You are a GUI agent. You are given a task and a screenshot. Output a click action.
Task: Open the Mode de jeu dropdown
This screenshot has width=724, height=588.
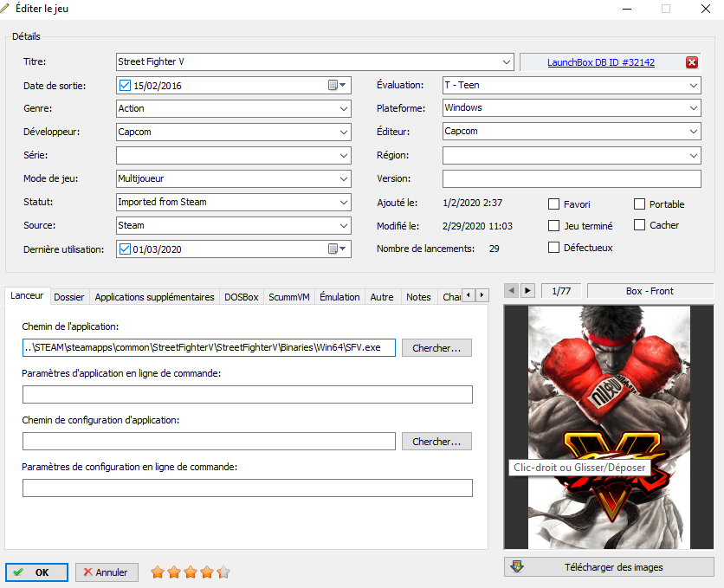click(344, 179)
